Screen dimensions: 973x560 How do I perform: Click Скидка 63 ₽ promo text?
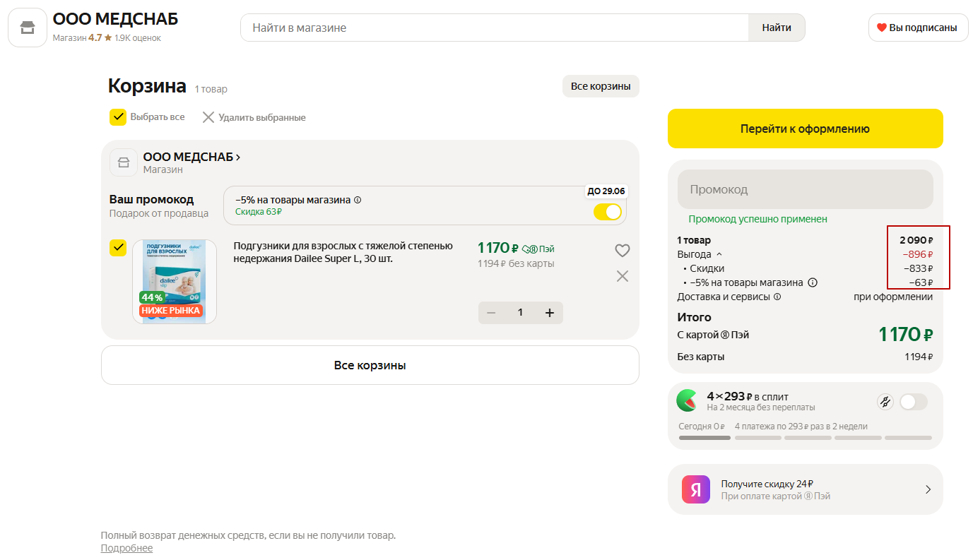tap(259, 211)
